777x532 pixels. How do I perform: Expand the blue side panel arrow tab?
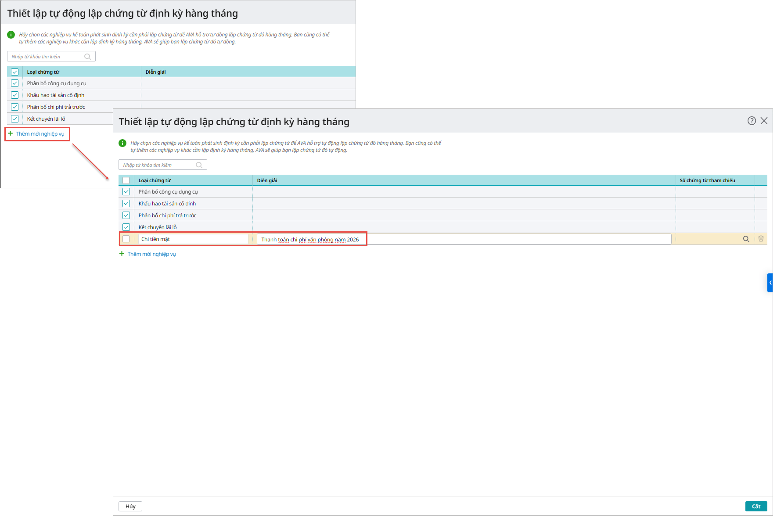point(770,283)
